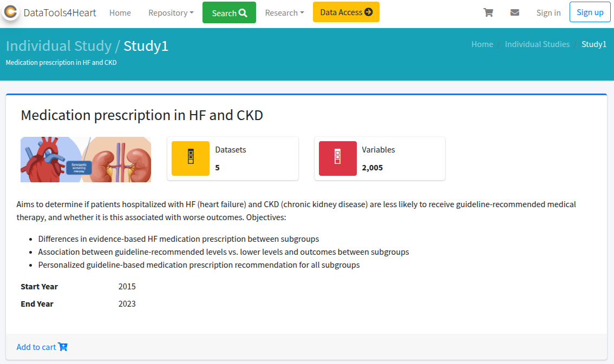This screenshot has height=364, width=614.
Task: Go to Home via breadcrumb
Action: tap(482, 44)
